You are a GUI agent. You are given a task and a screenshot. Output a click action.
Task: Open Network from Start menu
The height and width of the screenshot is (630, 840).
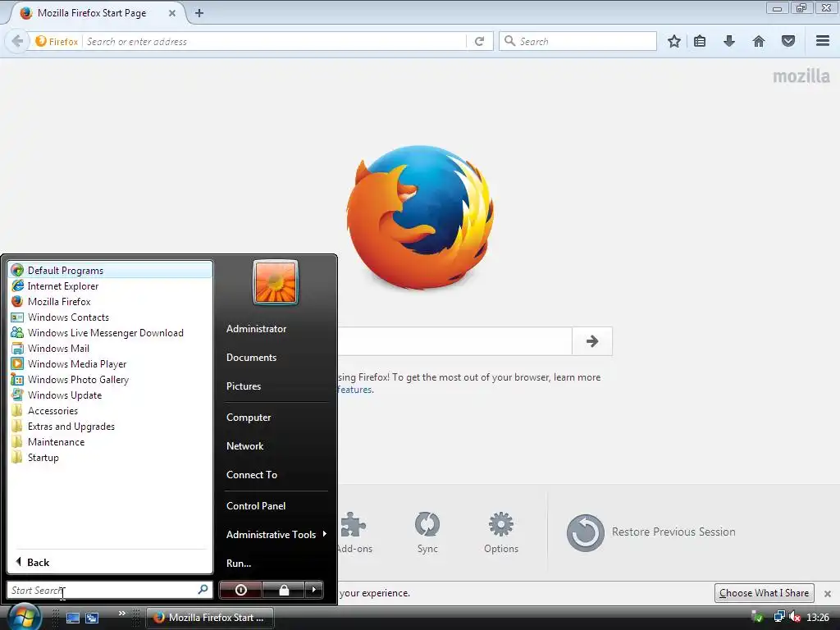point(244,445)
